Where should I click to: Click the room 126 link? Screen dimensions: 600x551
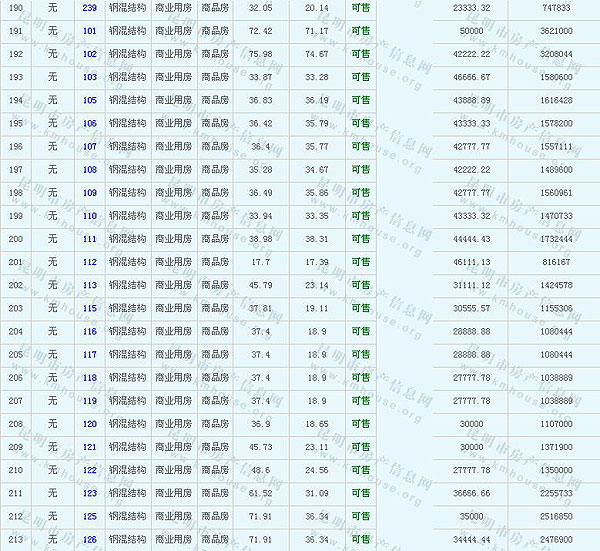point(90,539)
